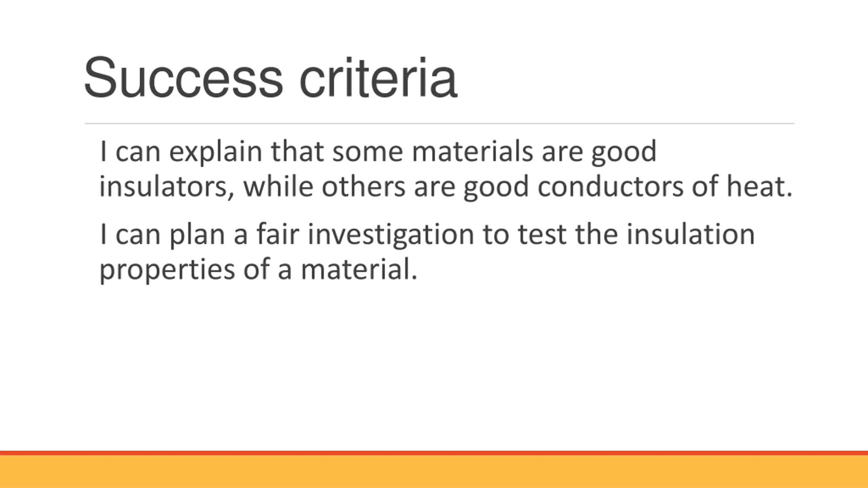Image resolution: width=868 pixels, height=488 pixels.
Task: Select the word 'criteria' in the title
Action: (378, 78)
